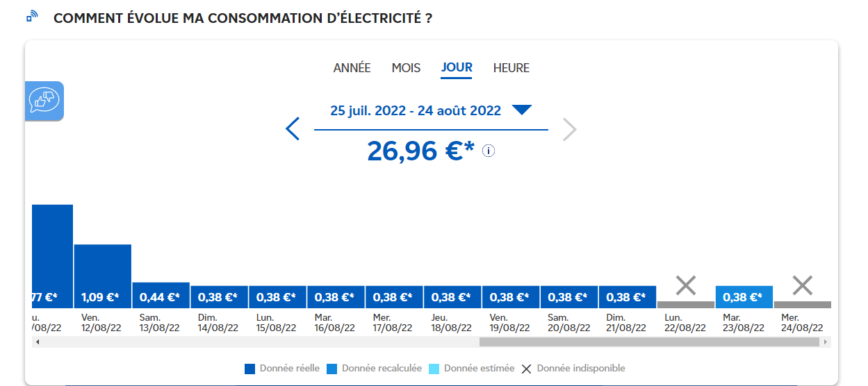Click the chart horizontal scrollbar thumb
Screen dimensions: 868x386
point(649,342)
